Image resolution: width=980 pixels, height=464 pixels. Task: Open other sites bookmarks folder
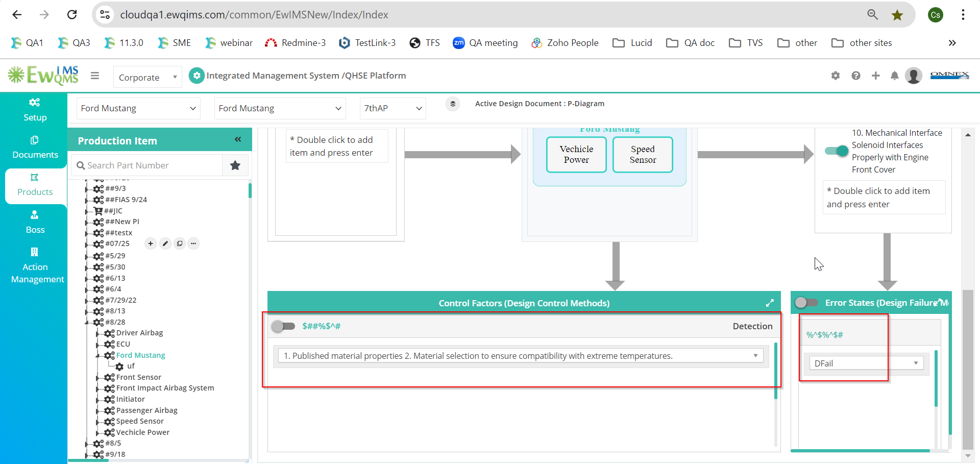[862, 43]
